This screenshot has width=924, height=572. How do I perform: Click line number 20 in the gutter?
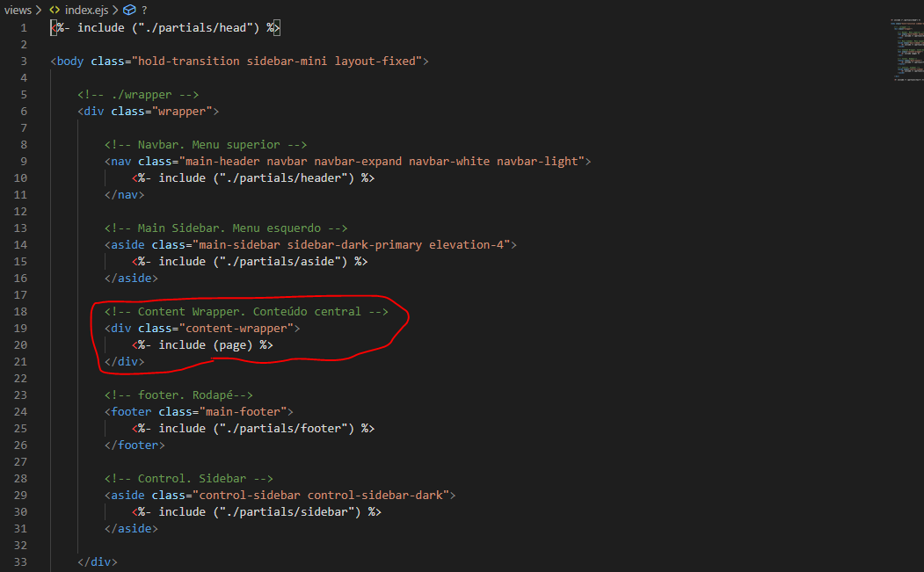(20, 345)
